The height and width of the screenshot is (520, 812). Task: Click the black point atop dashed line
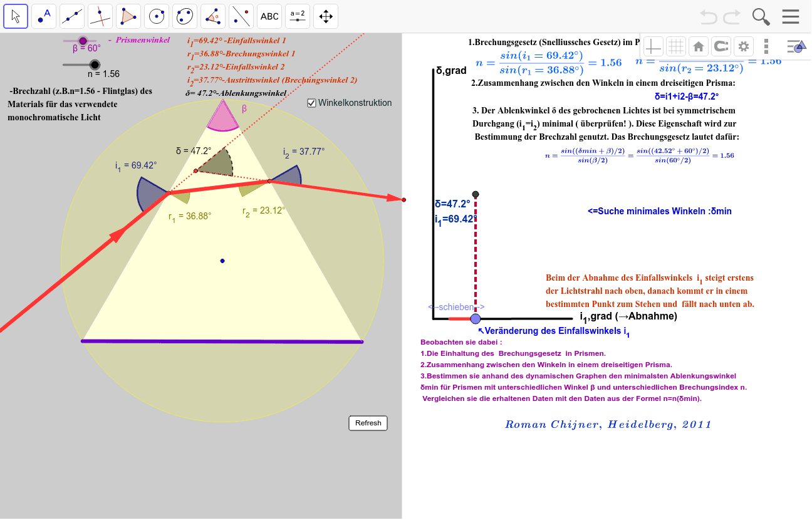(476, 194)
